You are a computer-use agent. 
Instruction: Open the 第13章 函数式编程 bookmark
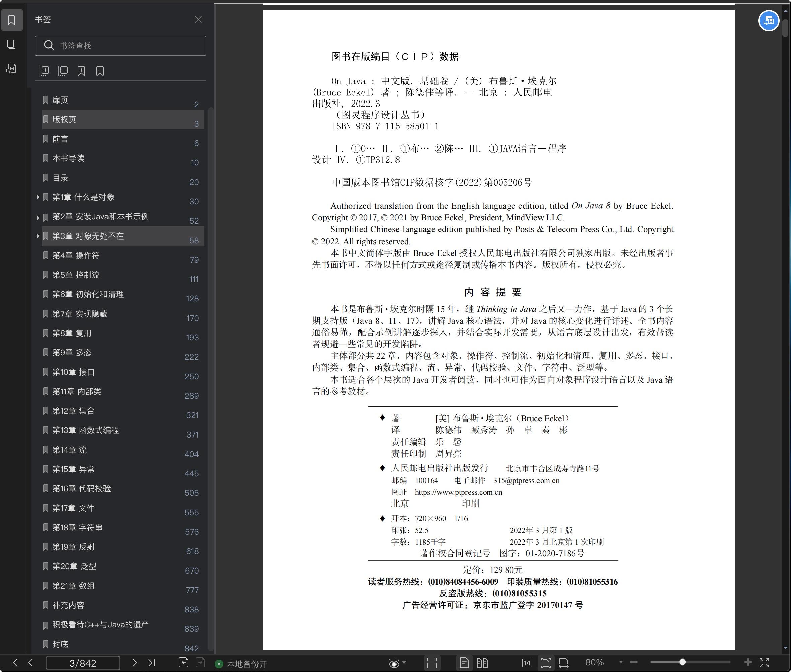pyautogui.click(x=123, y=430)
